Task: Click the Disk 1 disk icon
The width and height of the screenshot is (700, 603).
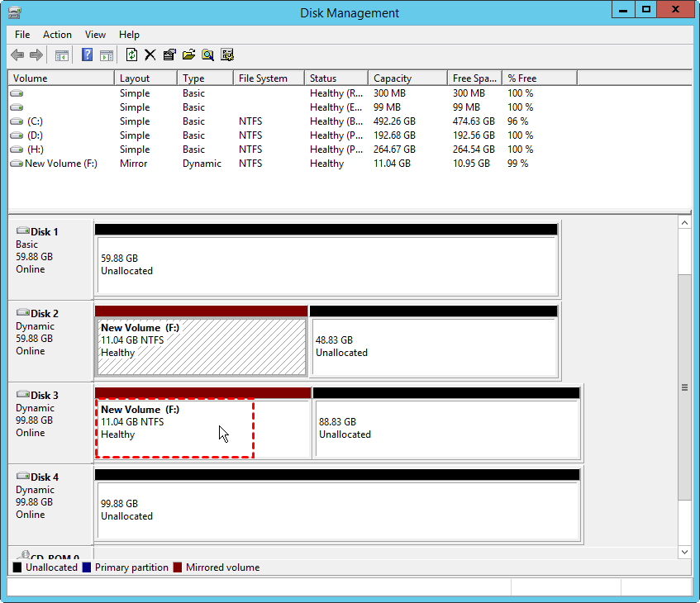Action: pyautogui.click(x=23, y=230)
